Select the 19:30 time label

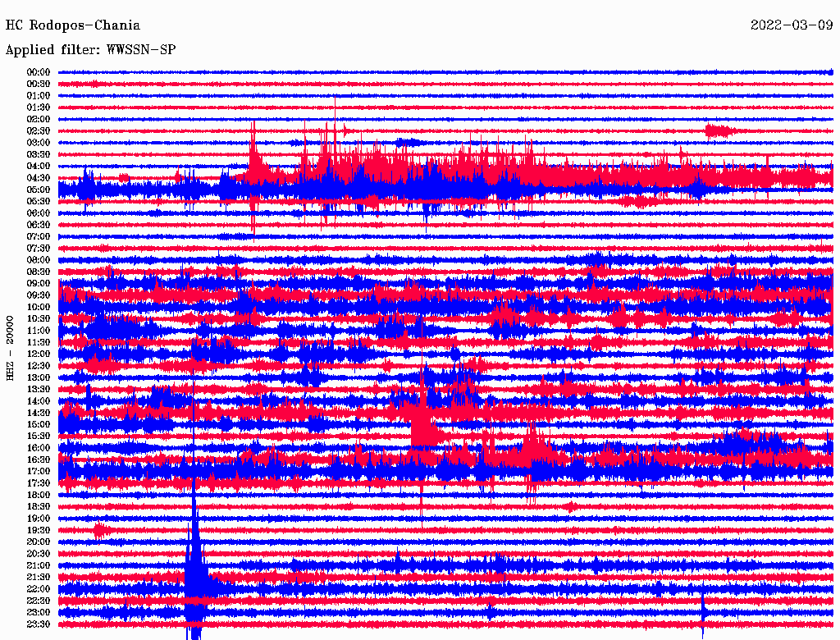(39, 530)
